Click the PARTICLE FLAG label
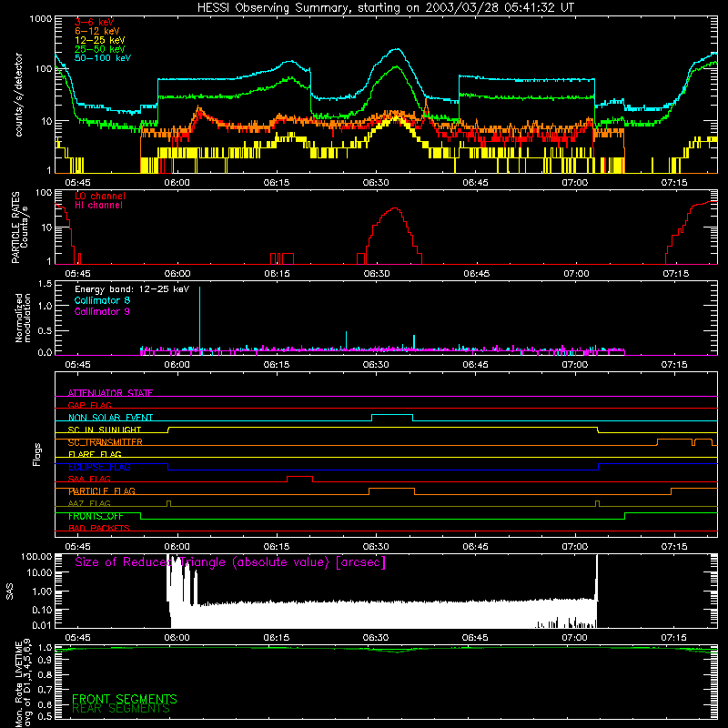 (102, 491)
